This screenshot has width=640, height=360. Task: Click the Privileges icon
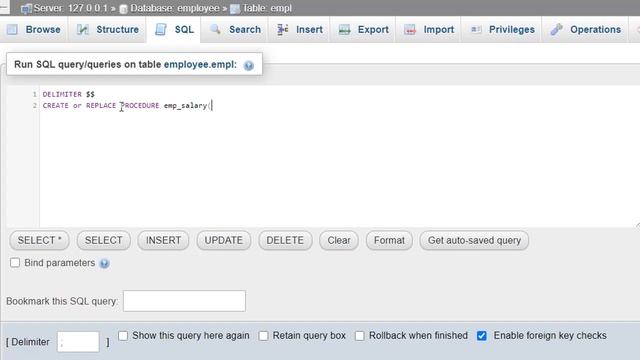pos(476,29)
